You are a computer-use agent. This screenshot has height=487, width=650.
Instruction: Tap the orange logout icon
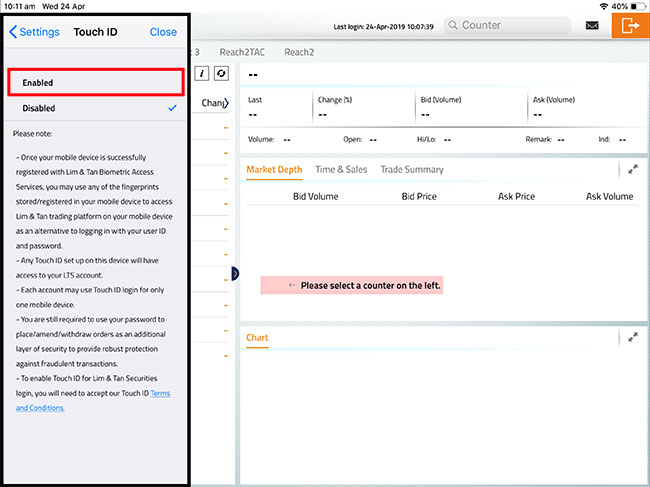tap(630, 26)
